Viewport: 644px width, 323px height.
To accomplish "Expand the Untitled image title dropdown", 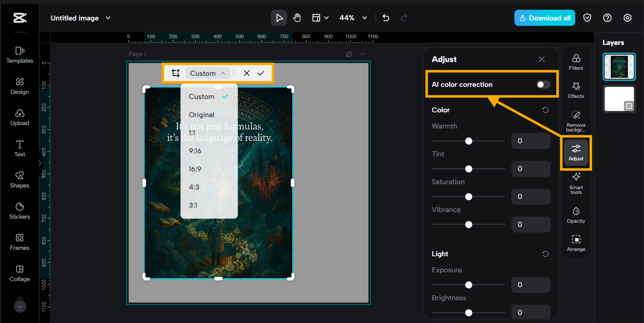I will point(108,18).
